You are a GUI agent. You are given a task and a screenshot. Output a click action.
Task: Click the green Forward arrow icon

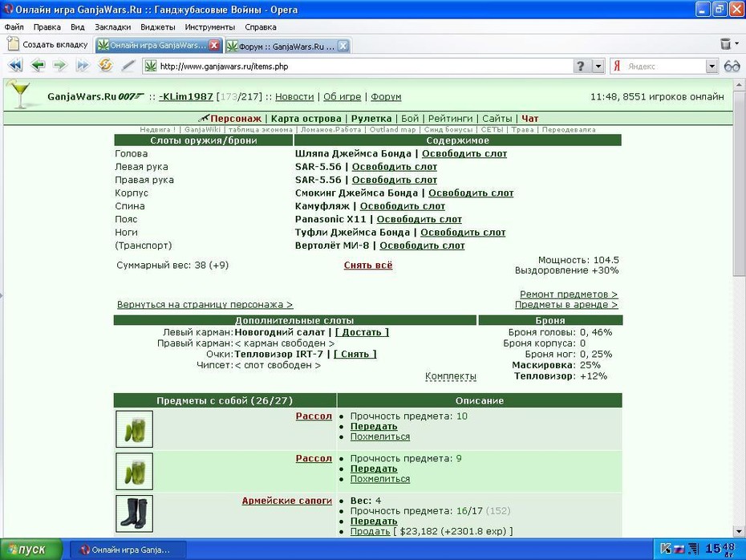pos(60,65)
